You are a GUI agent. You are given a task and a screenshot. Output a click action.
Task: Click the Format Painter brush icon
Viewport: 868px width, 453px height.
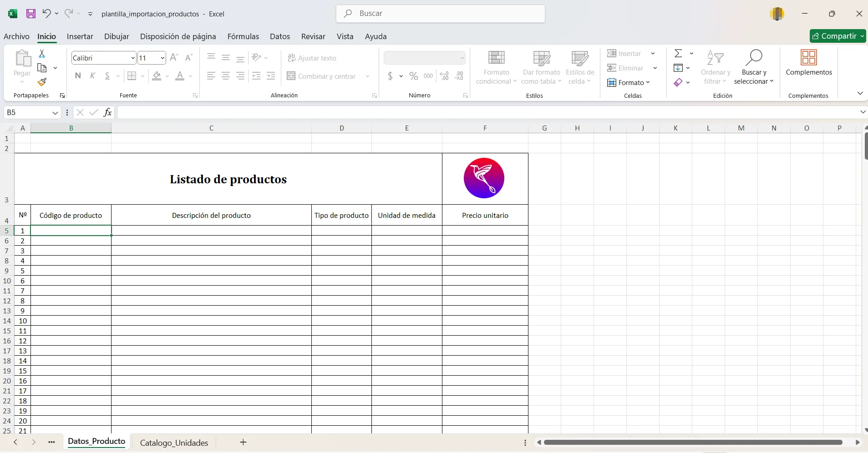(42, 82)
